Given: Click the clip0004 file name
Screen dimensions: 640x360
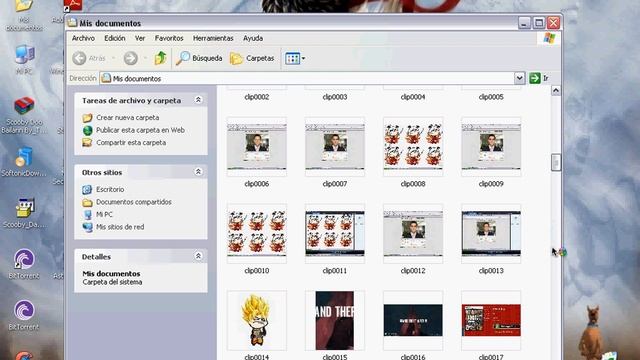Looking at the screenshot, I should coord(413,97).
